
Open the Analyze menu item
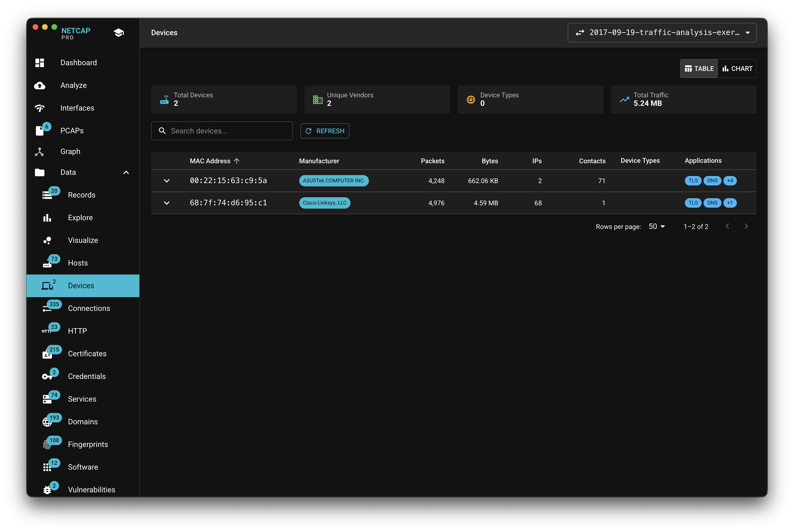pyautogui.click(x=83, y=86)
